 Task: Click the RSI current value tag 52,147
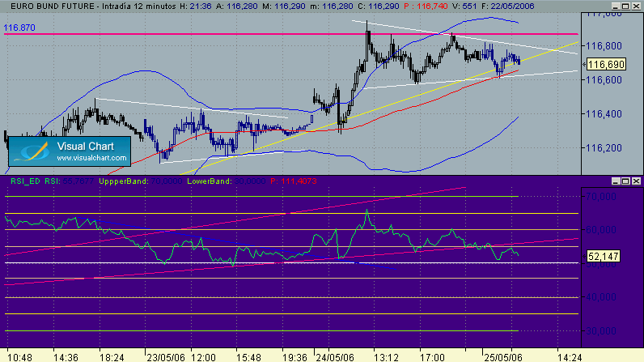click(x=603, y=257)
